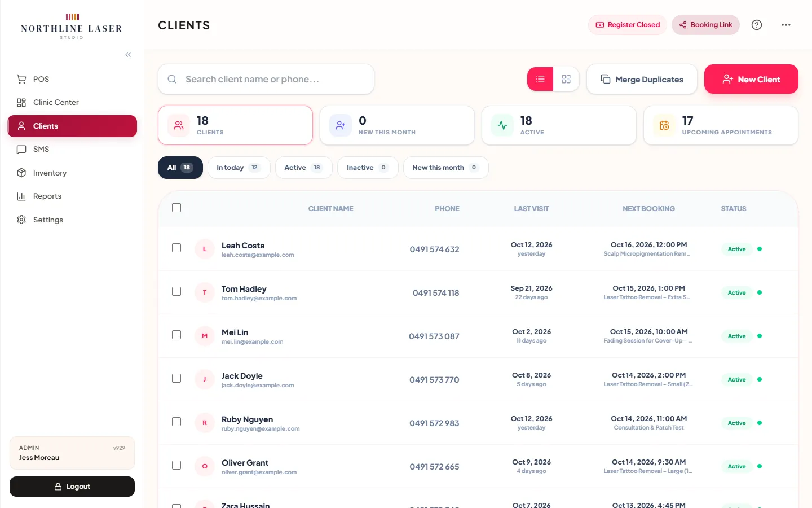Screen dimensions: 812x508
Task: Open the three-dot more options menu
Action: pos(786,25)
